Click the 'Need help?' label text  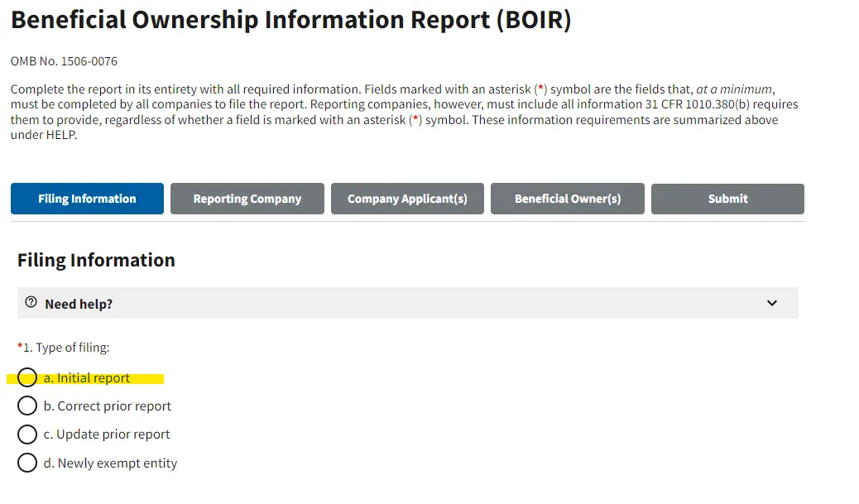coord(79,304)
